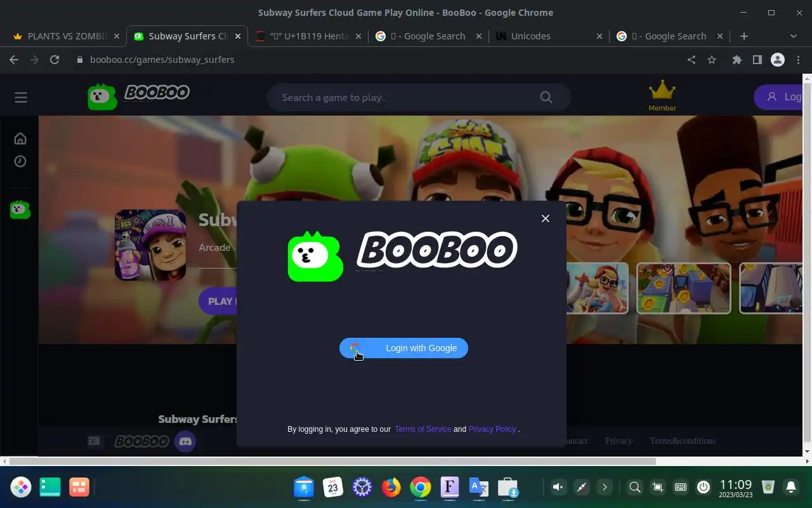Screen dimensions: 812x508
Task: Click the address bar URL booboo.cc
Action: 162,60
